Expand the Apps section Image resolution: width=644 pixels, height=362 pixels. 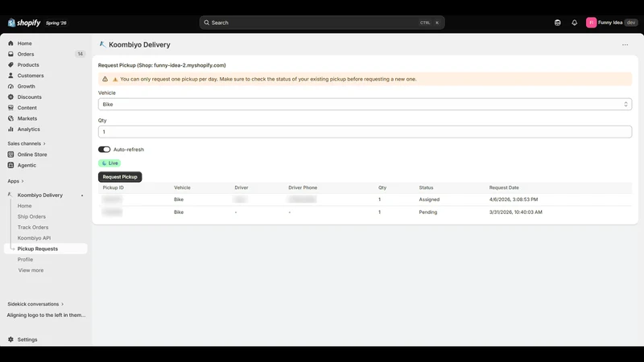click(15, 181)
